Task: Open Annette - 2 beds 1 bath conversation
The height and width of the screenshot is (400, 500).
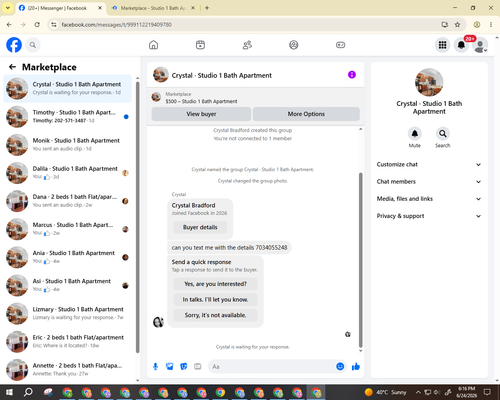Action: click(x=67, y=370)
